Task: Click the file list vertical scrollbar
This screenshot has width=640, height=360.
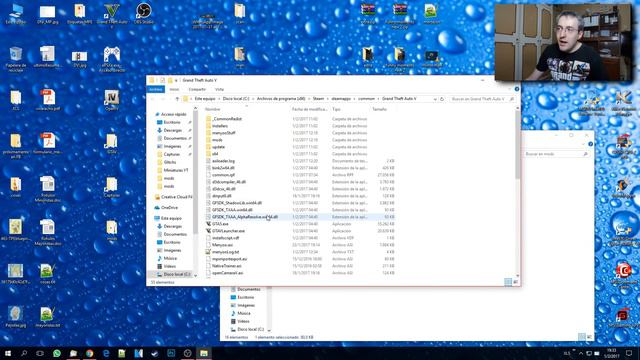Action: 518,145
